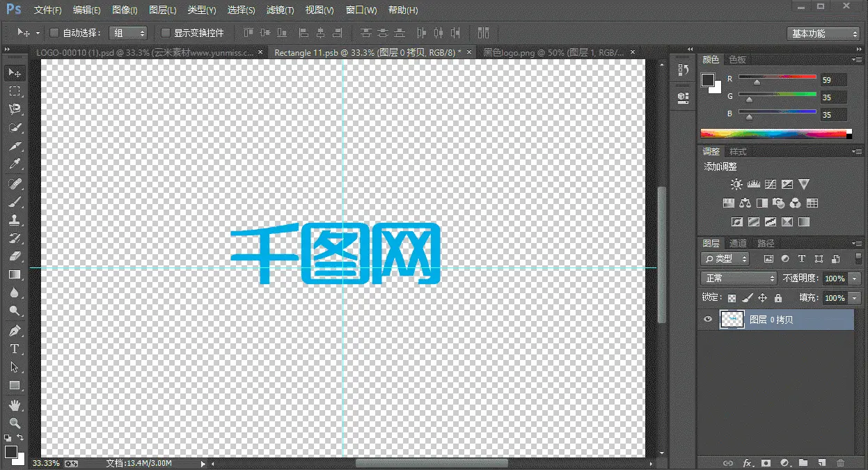Toggle lock position icon
868x470 pixels.
click(763, 298)
